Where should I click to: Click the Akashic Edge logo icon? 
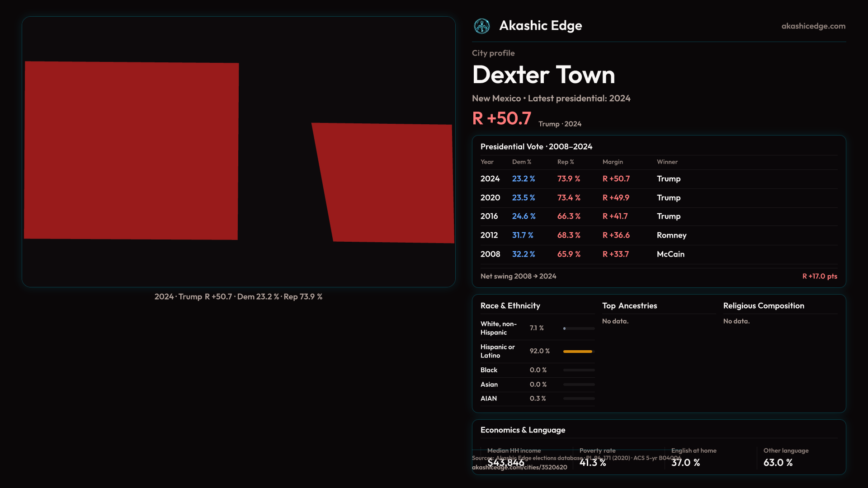point(481,26)
